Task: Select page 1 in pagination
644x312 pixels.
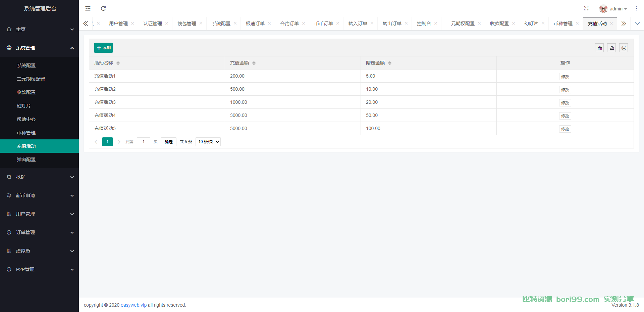Action: (x=107, y=142)
